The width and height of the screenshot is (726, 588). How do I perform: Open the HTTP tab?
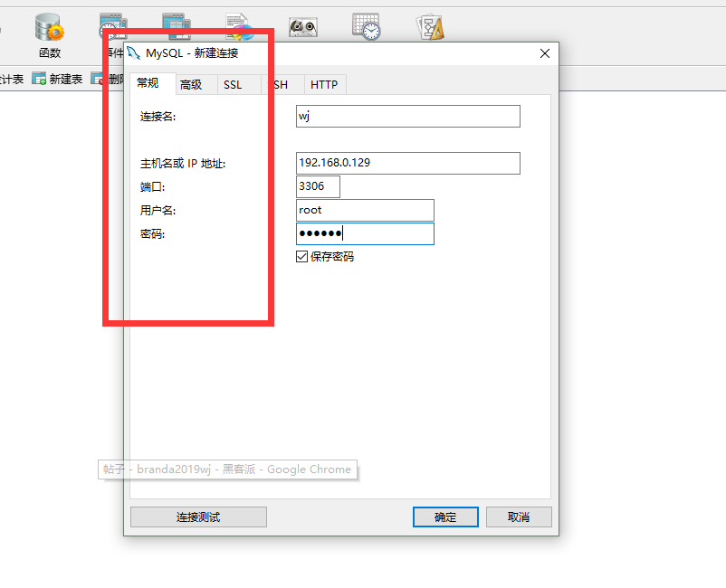(x=325, y=85)
